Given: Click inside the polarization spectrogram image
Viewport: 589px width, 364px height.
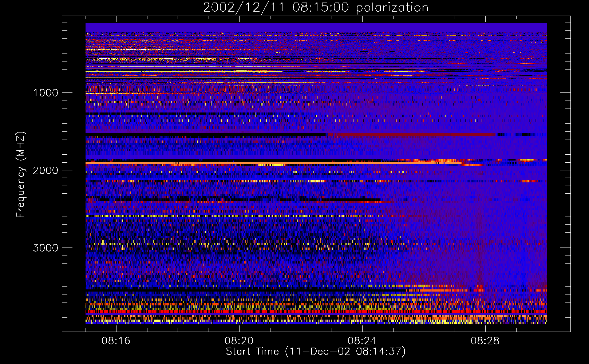Looking at the screenshot, I should pyautogui.click(x=316, y=174).
